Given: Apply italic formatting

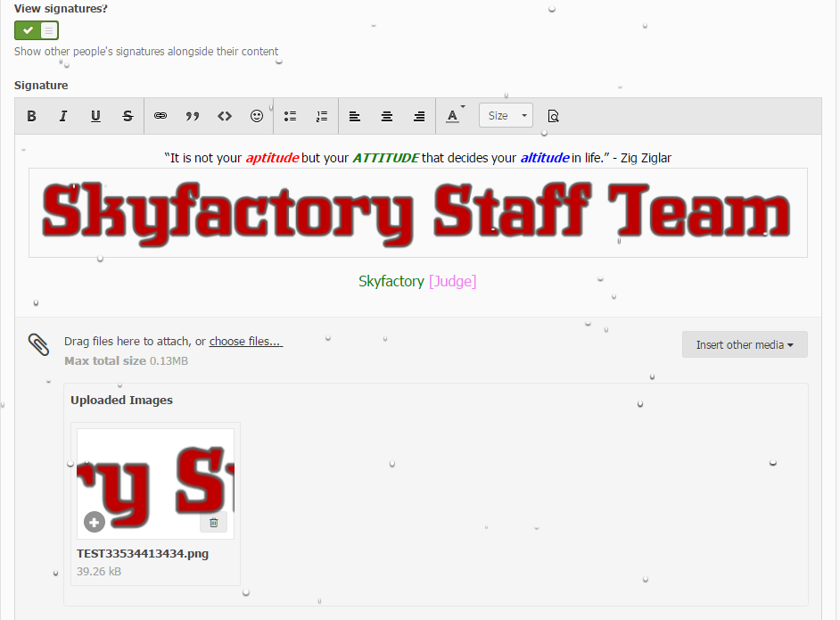Looking at the screenshot, I should coord(63,116).
